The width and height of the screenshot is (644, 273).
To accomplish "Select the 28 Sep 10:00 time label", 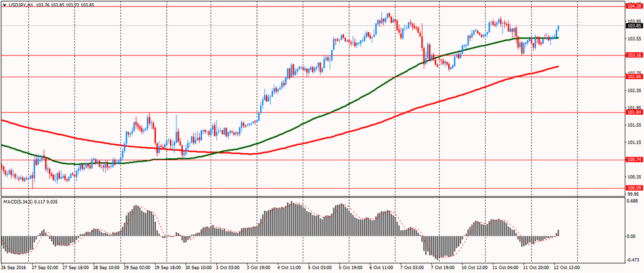I will coord(107,267).
